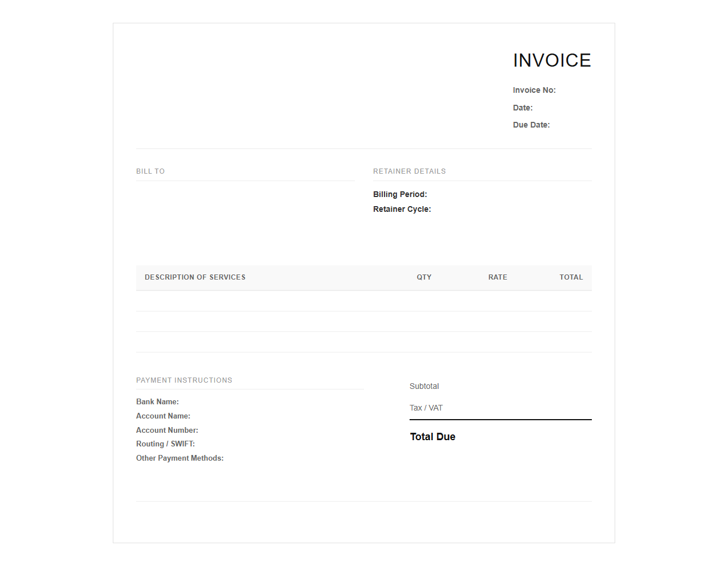728x566 pixels.
Task: Select the Bank Name: label
Action: (x=157, y=402)
